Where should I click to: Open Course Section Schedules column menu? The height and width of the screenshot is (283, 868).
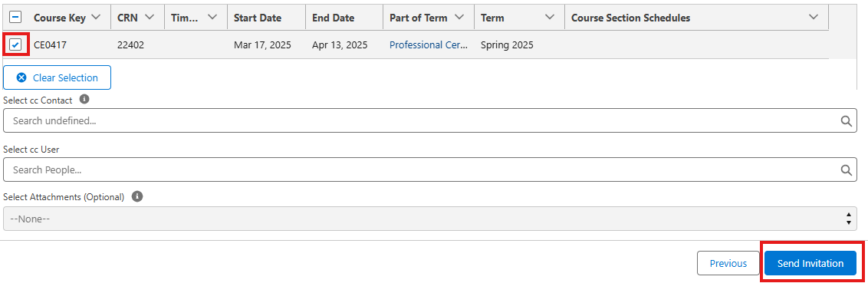[x=814, y=17]
